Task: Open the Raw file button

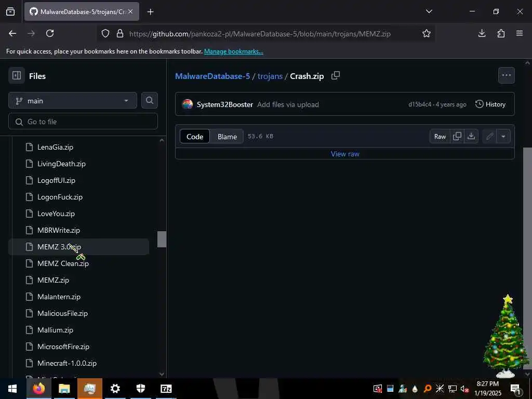Action: click(440, 137)
